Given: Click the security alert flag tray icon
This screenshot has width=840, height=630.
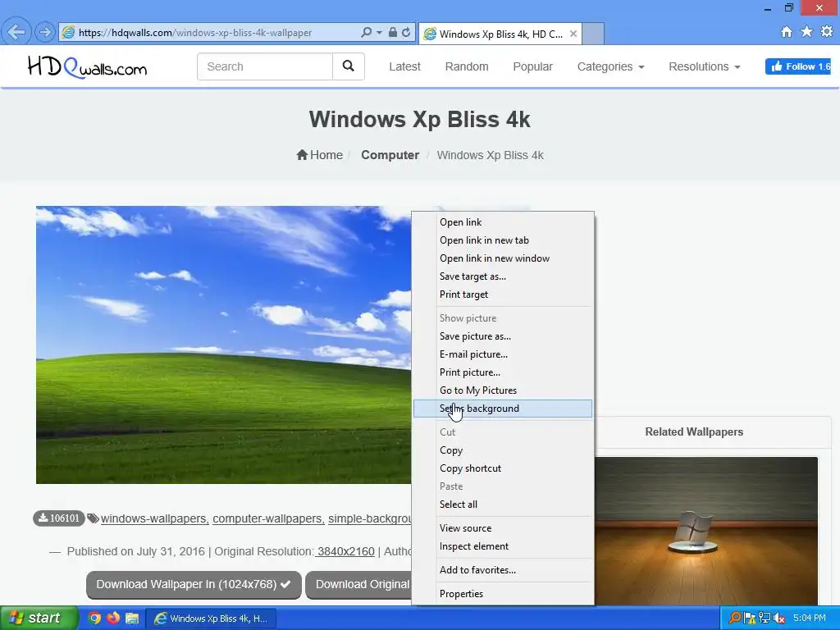Looking at the screenshot, I should 750,619.
